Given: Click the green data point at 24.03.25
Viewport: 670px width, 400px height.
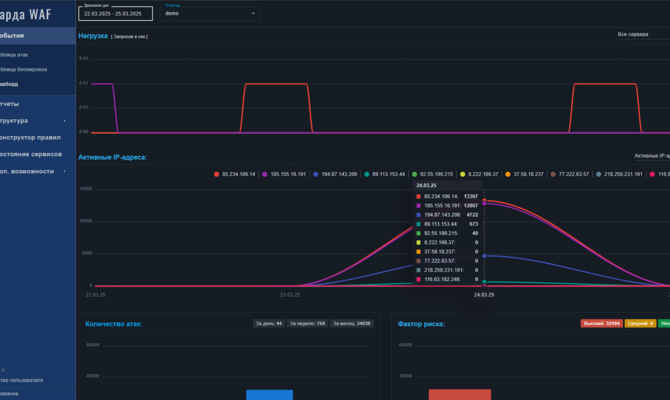Looking at the screenshot, I should [x=484, y=282].
